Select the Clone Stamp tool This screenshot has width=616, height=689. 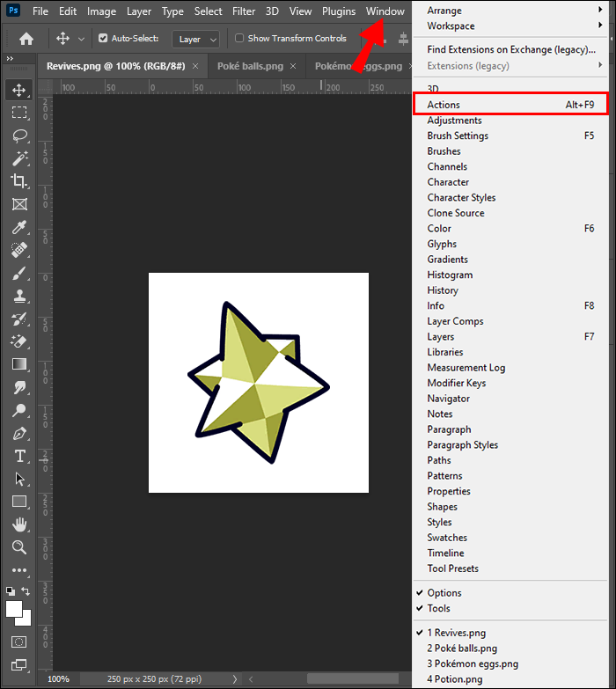click(x=18, y=296)
